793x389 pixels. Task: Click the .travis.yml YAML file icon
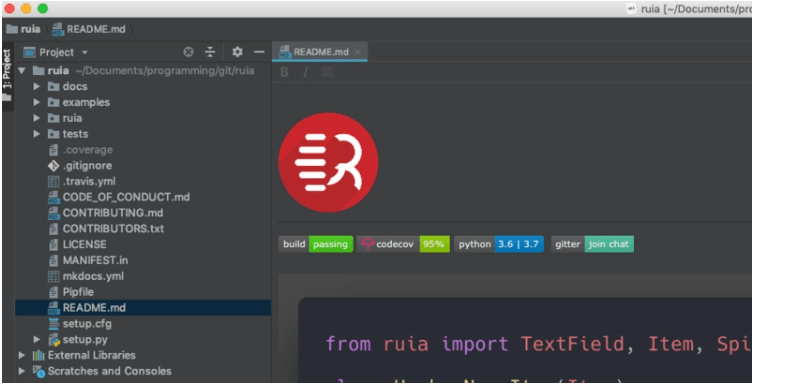(54, 181)
